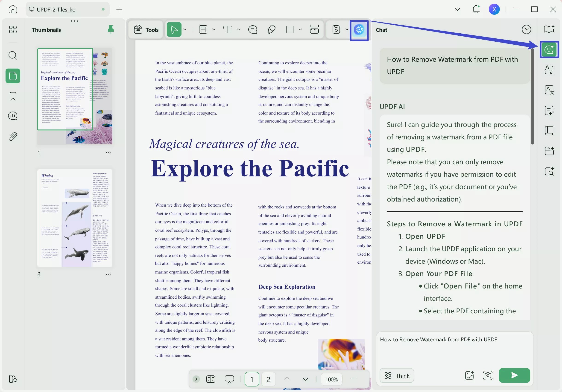This screenshot has width=562, height=392.
Task: Open a new document tab with the plus
Action: [x=119, y=9]
